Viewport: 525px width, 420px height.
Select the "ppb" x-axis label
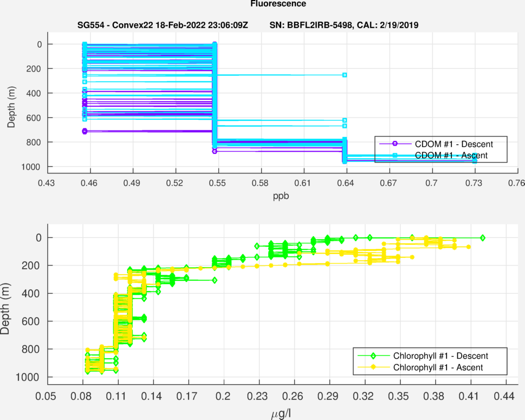(x=281, y=196)
